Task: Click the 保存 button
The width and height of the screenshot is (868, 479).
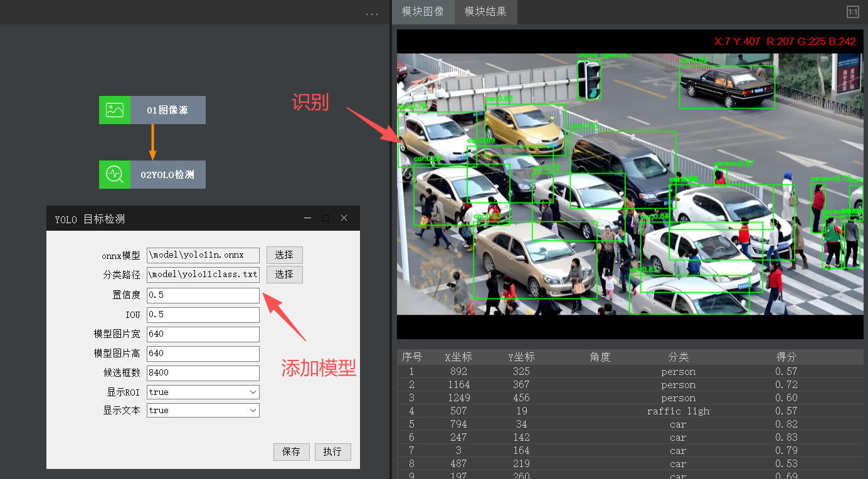Action: pyautogui.click(x=292, y=451)
